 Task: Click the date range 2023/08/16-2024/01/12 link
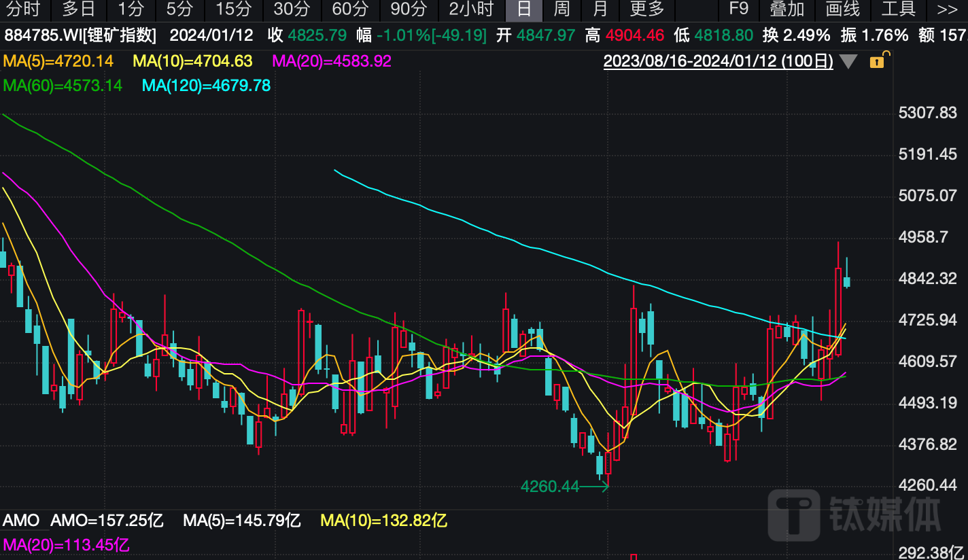click(718, 62)
